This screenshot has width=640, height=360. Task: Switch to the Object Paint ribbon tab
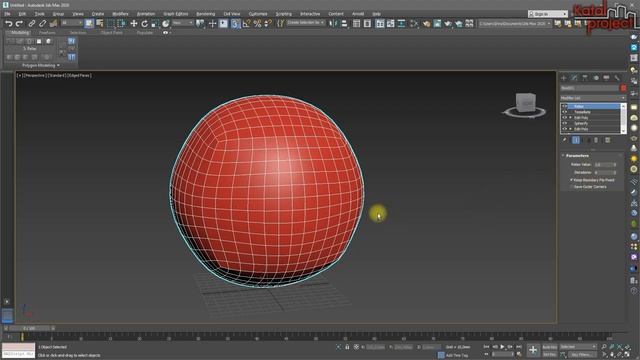(111, 33)
